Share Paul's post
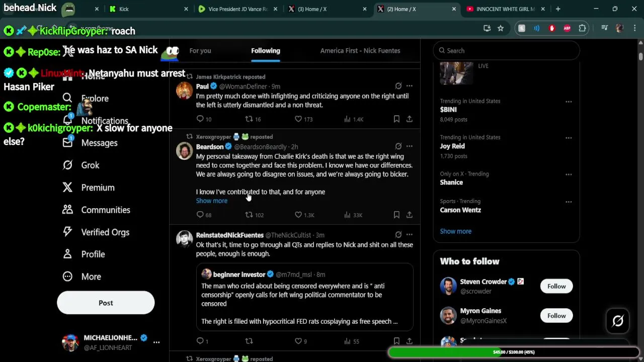 (410, 119)
